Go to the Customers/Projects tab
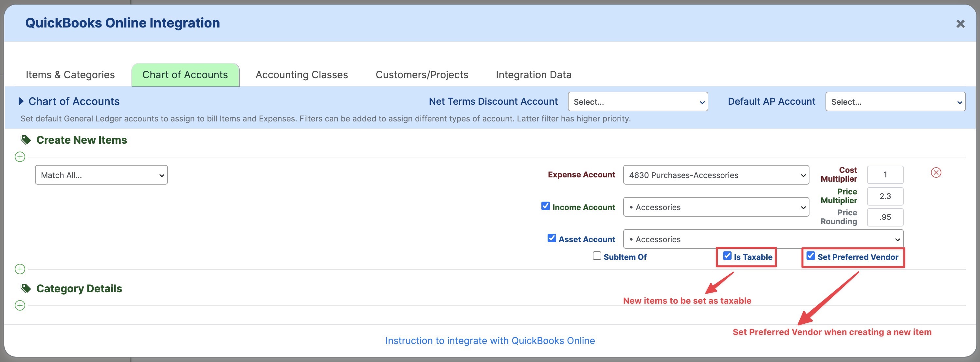Image resolution: width=980 pixels, height=362 pixels. pyautogui.click(x=422, y=75)
